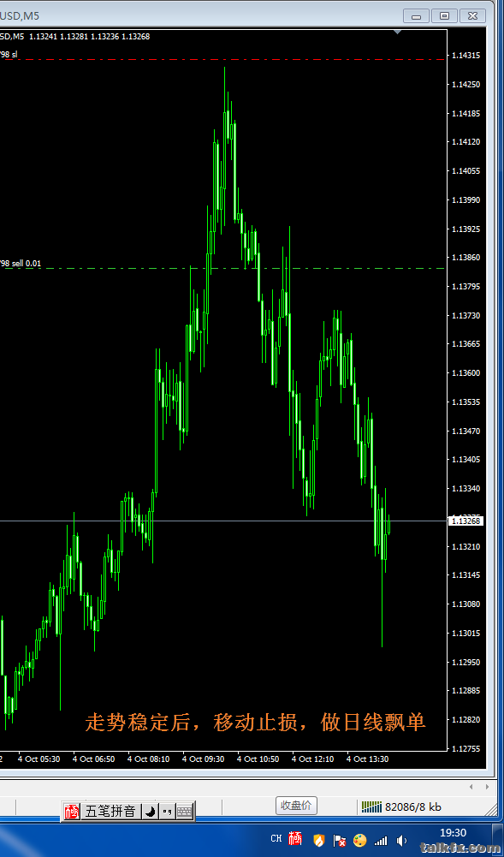Click the left scroll arrow of the tab bar
The height and width of the screenshot is (857, 504).
(472, 787)
